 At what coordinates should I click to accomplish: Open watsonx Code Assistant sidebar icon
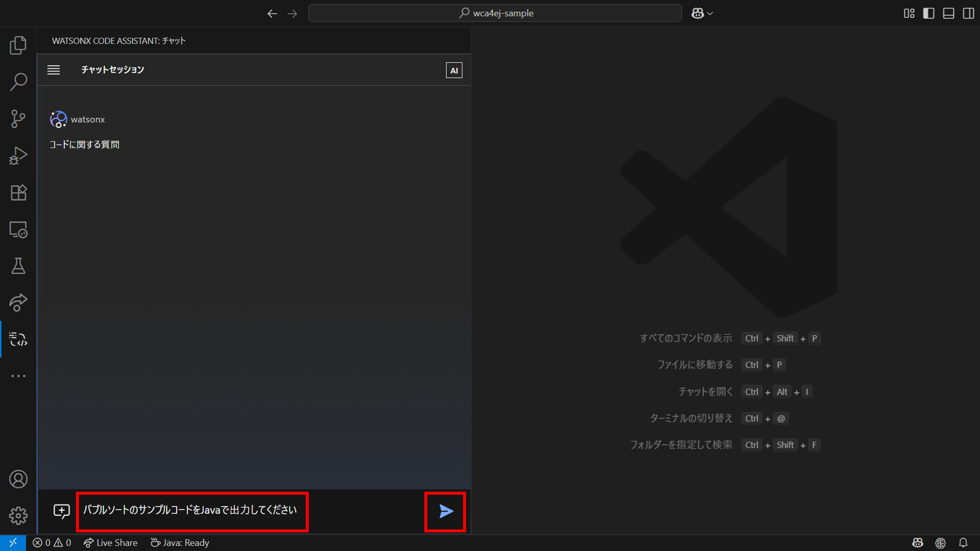pos(18,339)
